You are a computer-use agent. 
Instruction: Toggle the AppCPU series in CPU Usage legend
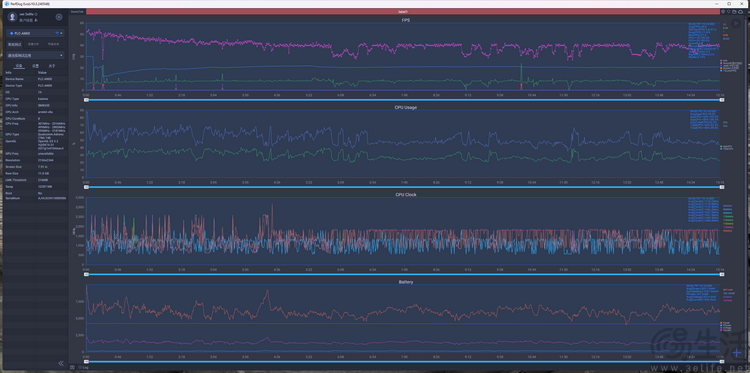tap(725, 146)
